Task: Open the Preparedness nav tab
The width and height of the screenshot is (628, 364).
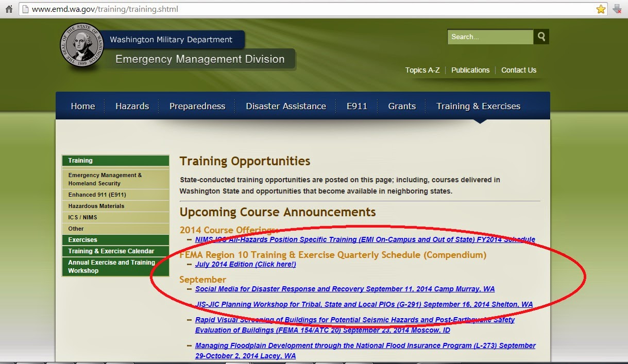Action: (x=197, y=106)
